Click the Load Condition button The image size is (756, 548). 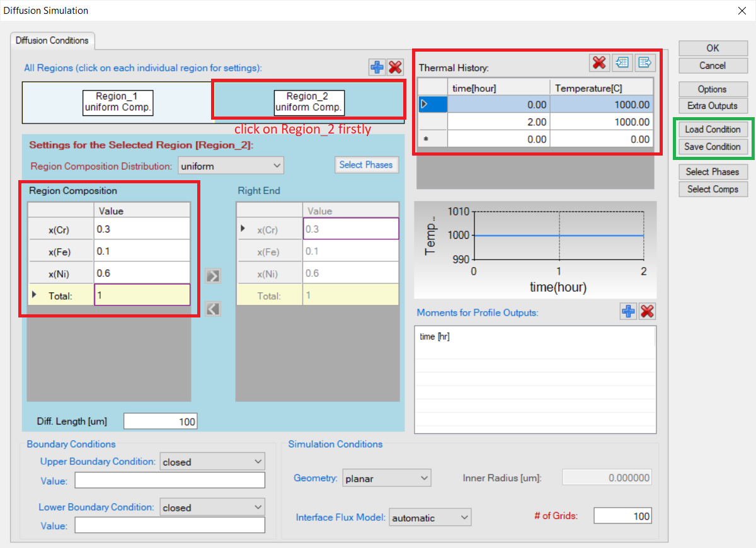[x=713, y=129]
